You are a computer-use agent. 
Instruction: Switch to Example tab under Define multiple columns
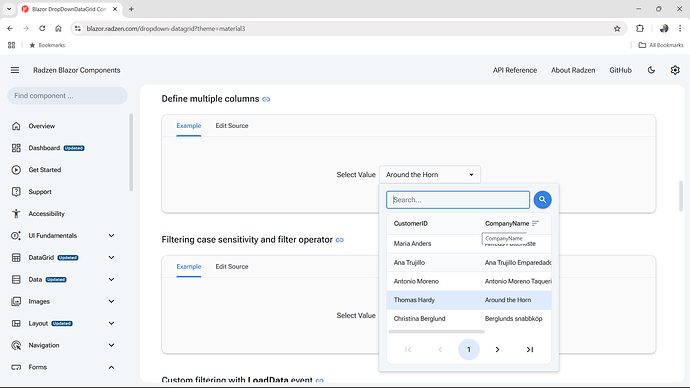pyautogui.click(x=189, y=126)
